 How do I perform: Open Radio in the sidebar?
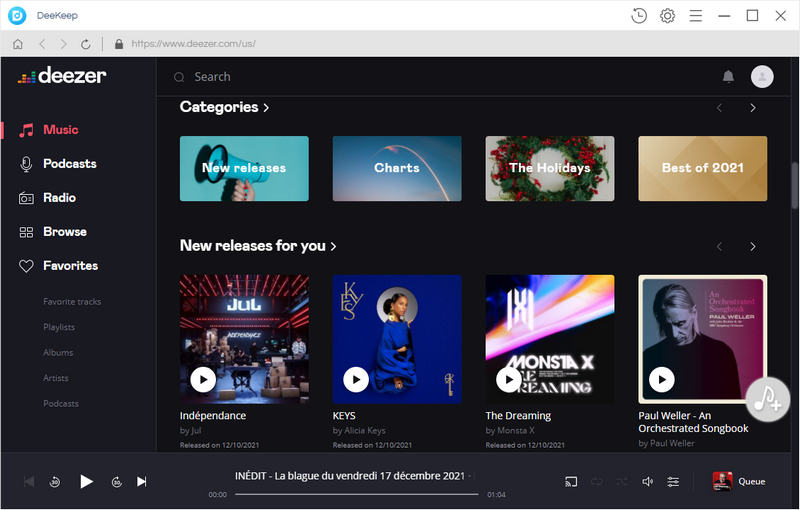pyautogui.click(x=47, y=198)
